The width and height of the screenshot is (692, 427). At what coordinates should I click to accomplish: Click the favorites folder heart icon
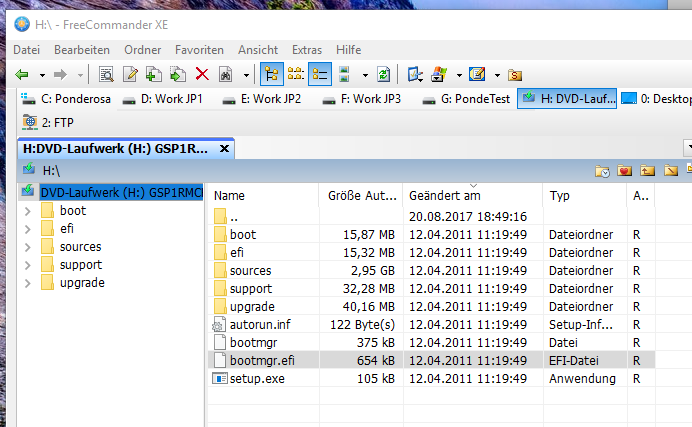(624, 170)
